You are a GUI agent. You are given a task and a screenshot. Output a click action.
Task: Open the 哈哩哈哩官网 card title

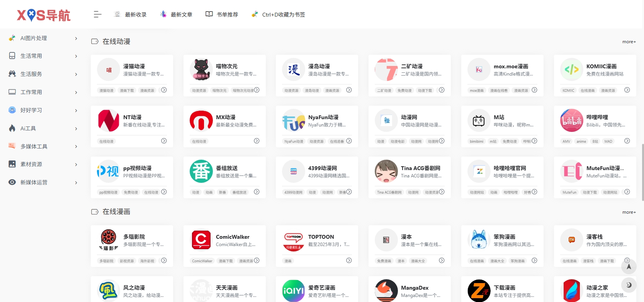click(x=510, y=168)
